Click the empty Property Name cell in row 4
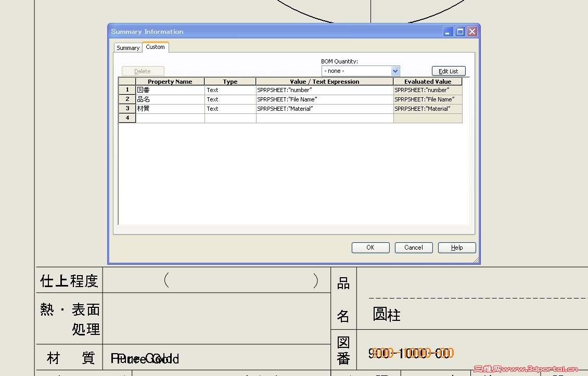The image size is (588, 376). (170, 118)
